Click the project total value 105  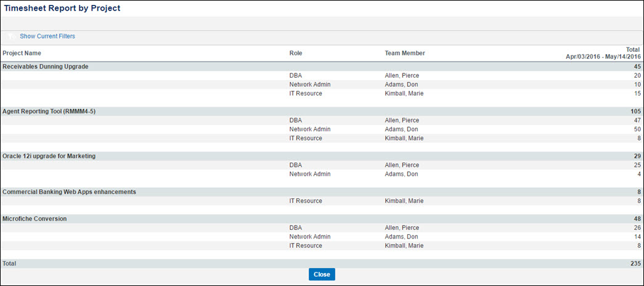pyautogui.click(x=636, y=112)
